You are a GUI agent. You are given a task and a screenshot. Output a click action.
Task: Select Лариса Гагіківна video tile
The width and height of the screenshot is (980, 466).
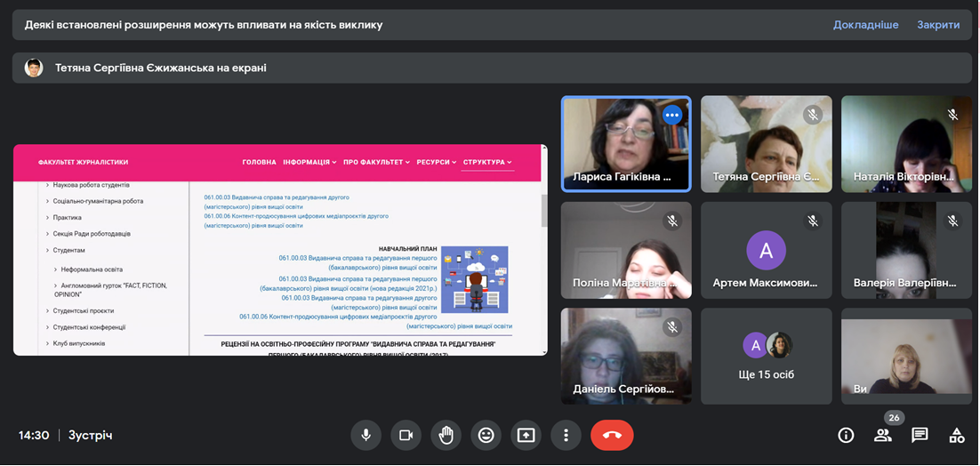click(626, 144)
